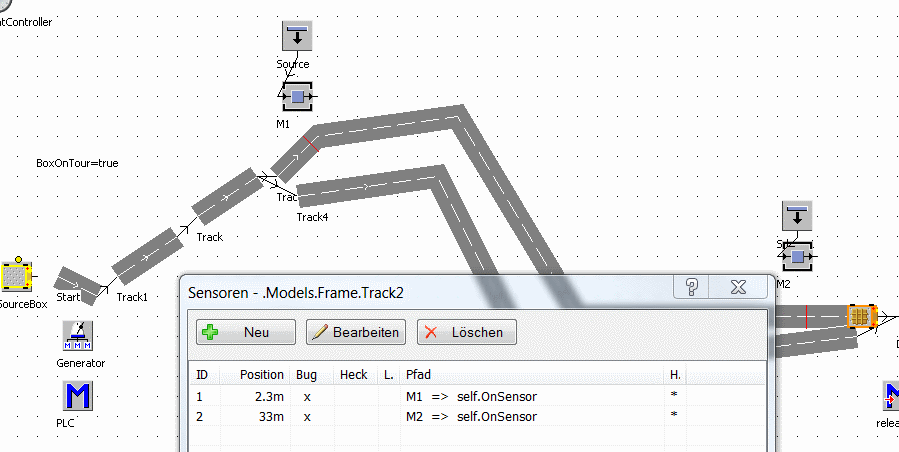Select the Source object icon at top
899x452 pixels.
(x=297, y=36)
